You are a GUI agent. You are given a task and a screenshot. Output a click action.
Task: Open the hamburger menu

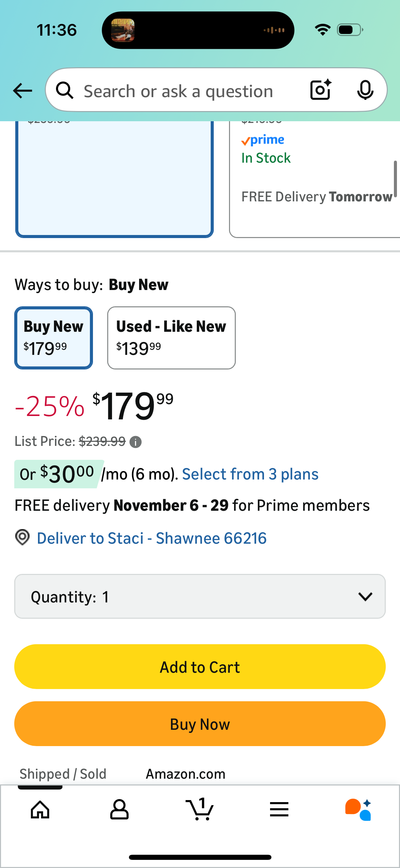pyautogui.click(x=279, y=810)
